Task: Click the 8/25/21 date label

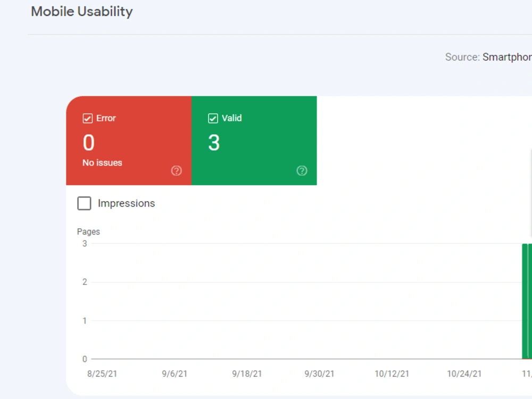Action: click(102, 374)
